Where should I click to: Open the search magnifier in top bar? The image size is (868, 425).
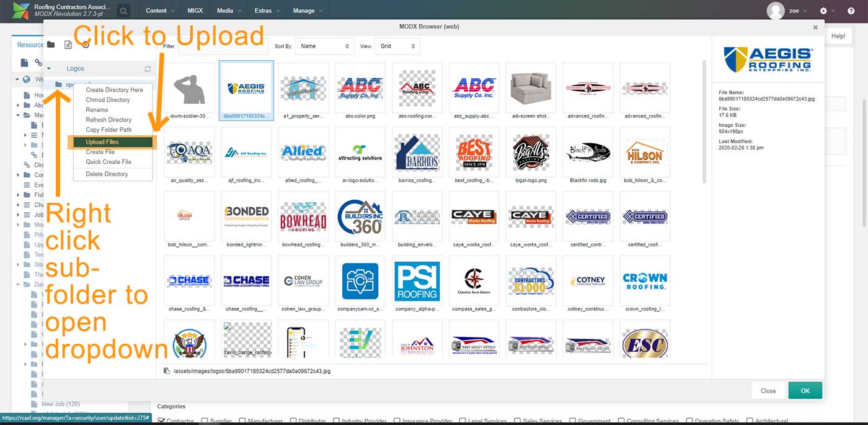(x=123, y=11)
